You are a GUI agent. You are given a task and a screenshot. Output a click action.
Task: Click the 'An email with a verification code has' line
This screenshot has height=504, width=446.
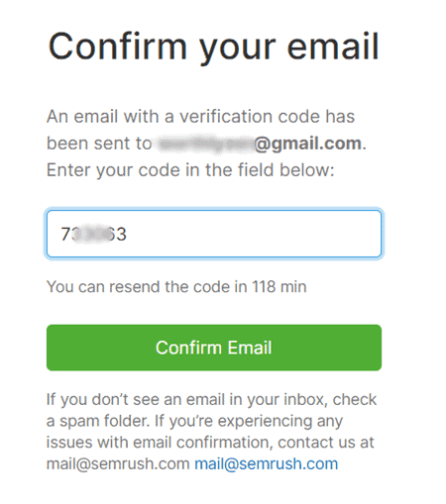[201, 117]
